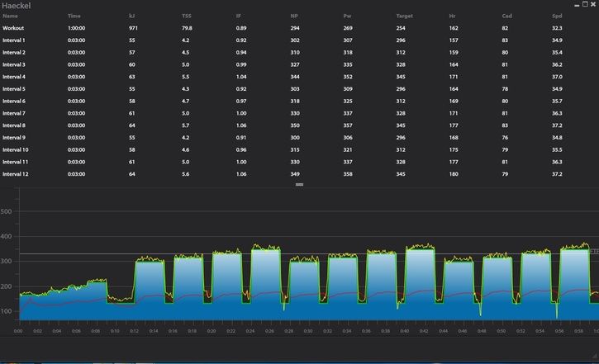Screen dimensions: 599x364
Task: Sort by the TSS column header
Action: 187,16
